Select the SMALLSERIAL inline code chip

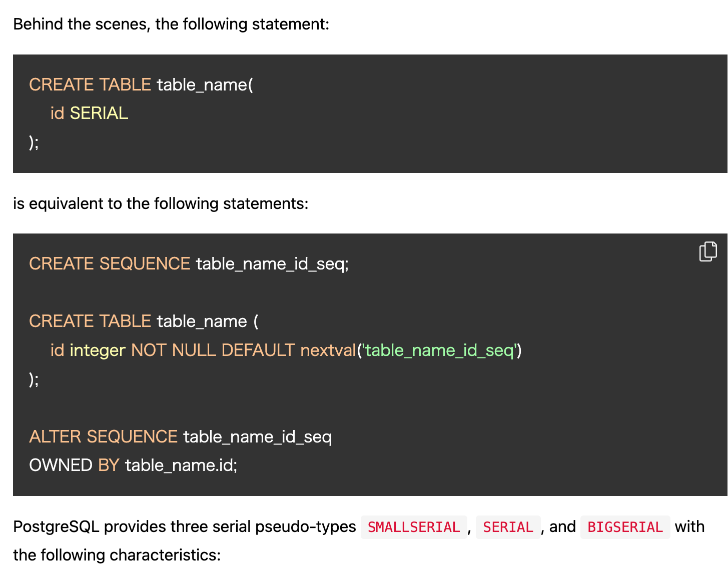coord(413,526)
